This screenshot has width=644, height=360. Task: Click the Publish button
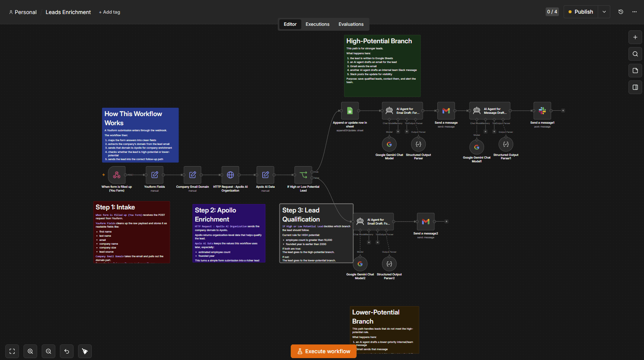[581, 12]
